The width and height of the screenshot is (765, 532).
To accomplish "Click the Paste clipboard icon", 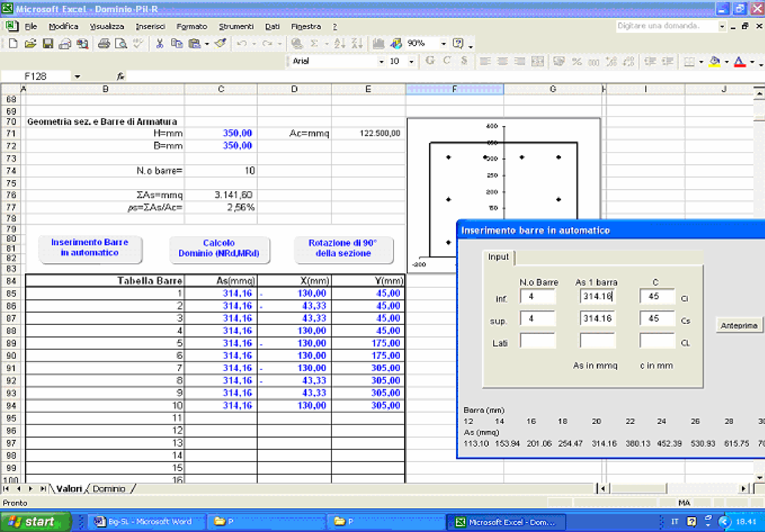I will click(195, 44).
